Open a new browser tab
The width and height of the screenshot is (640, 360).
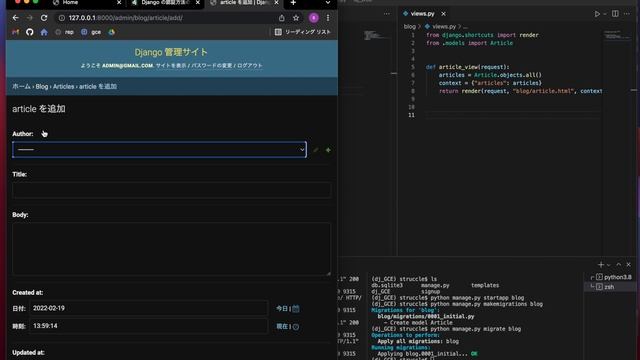(x=293, y=3)
